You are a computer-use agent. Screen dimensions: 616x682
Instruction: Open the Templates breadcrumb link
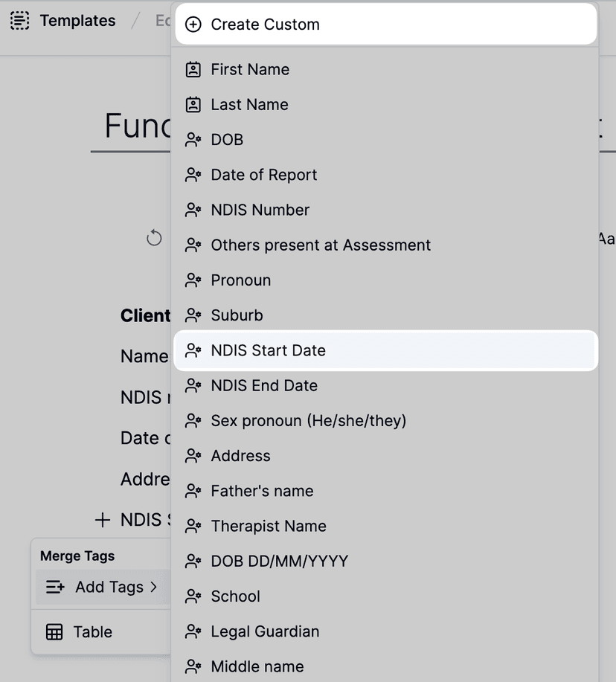pyautogui.click(x=77, y=21)
